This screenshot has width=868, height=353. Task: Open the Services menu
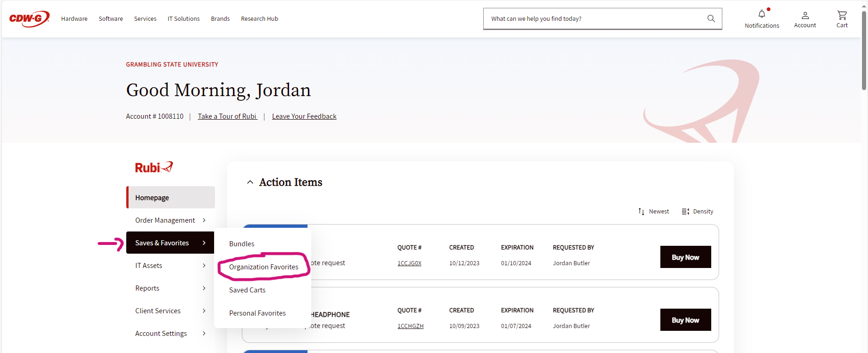point(145,18)
